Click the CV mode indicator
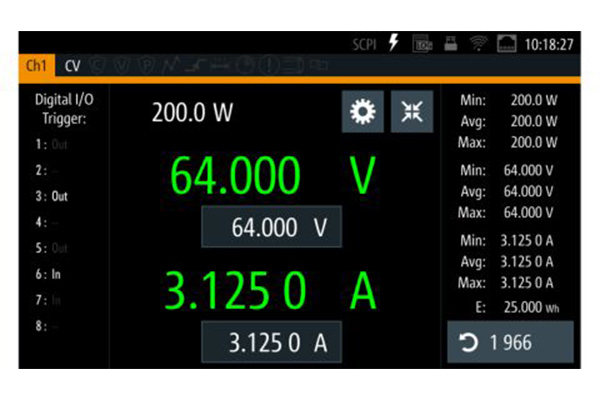The height and width of the screenshot is (400, 600). (73, 66)
